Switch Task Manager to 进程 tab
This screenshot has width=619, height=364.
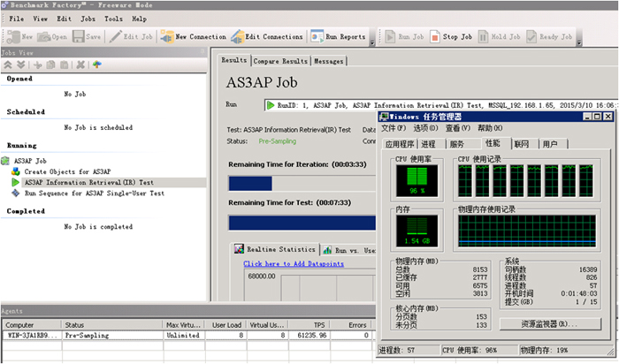pos(428,144)
